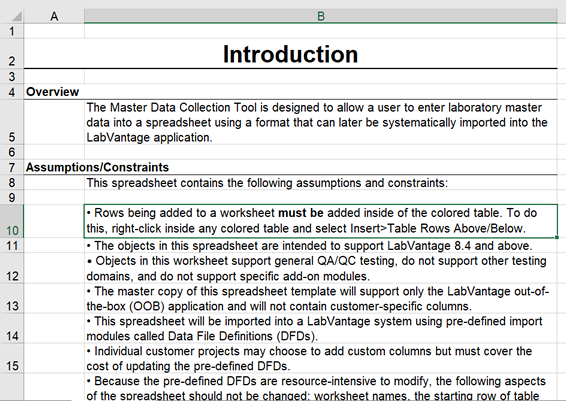The width and height of the screenshot is (566, 401).
Task: Select the 'Individual customer projects' cell
Action: click(321, 358)
